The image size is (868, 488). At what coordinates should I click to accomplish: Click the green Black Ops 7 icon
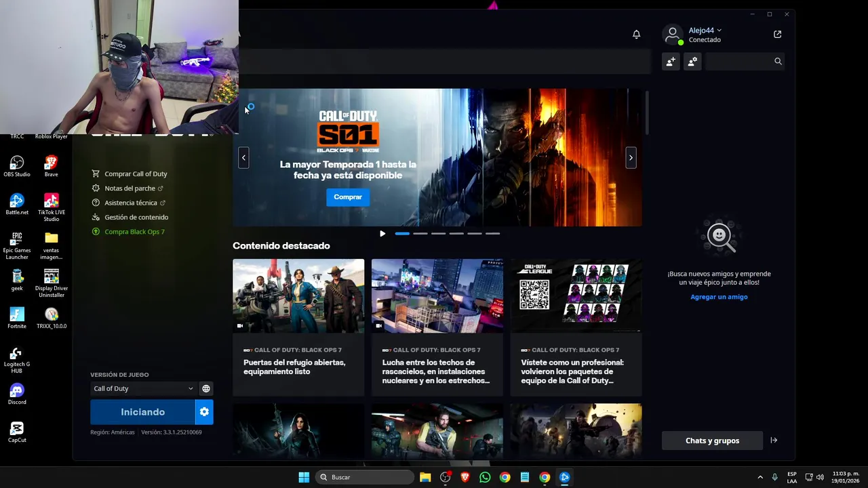pyautogui.click(x=96, y=232)
